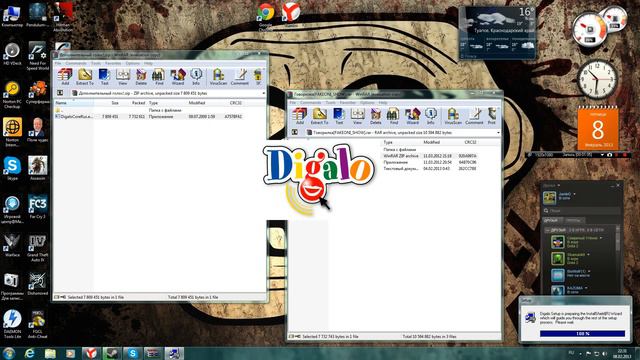This screenshot has width=640, height=360.
Task: Click Test in the right RAR WinRAR window
Action: 339,116
